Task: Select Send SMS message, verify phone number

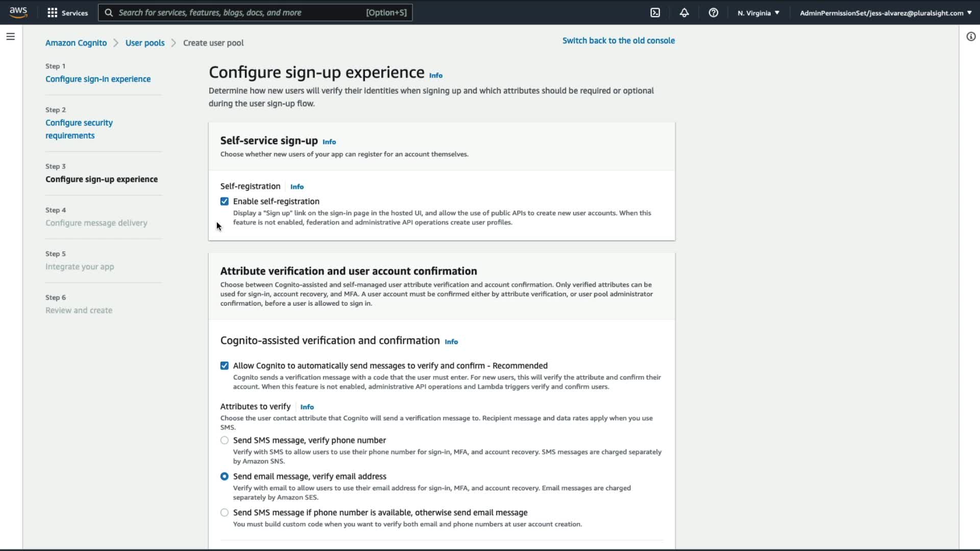Action: click(225, 440)
